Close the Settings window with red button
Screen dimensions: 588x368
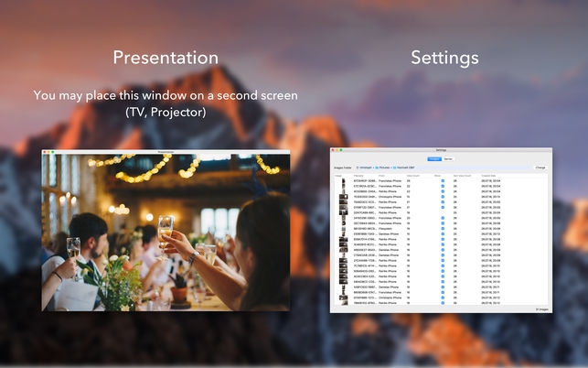[x=333, y=150]
